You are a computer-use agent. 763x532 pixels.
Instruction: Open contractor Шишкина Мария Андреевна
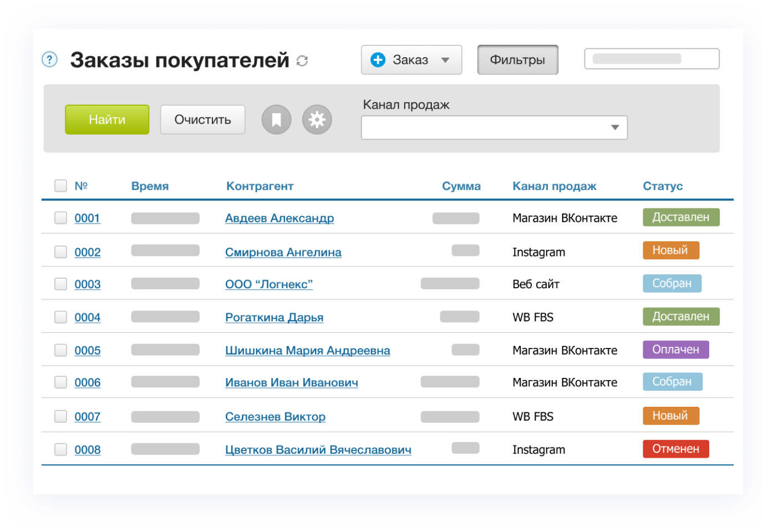tap(308, 351)
